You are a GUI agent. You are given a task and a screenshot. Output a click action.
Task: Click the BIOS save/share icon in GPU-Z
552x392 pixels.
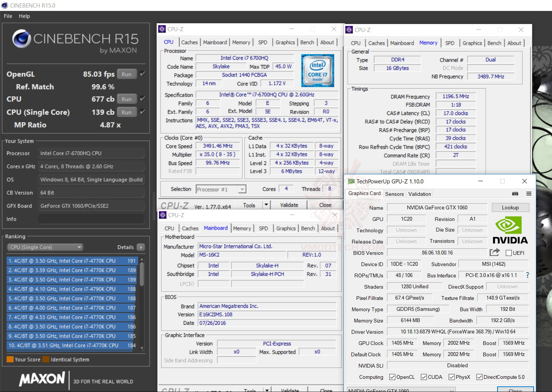click(495, 252)
